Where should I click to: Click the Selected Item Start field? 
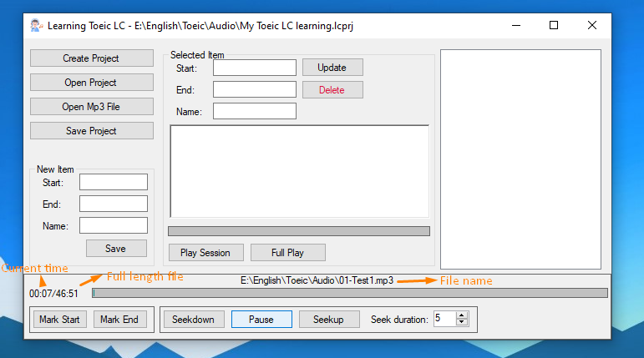255,68
